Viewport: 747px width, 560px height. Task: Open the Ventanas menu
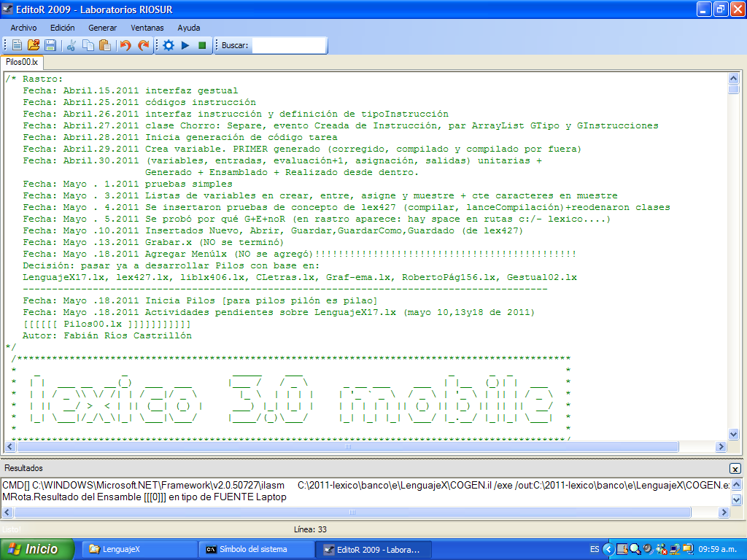tap(147, 28)
